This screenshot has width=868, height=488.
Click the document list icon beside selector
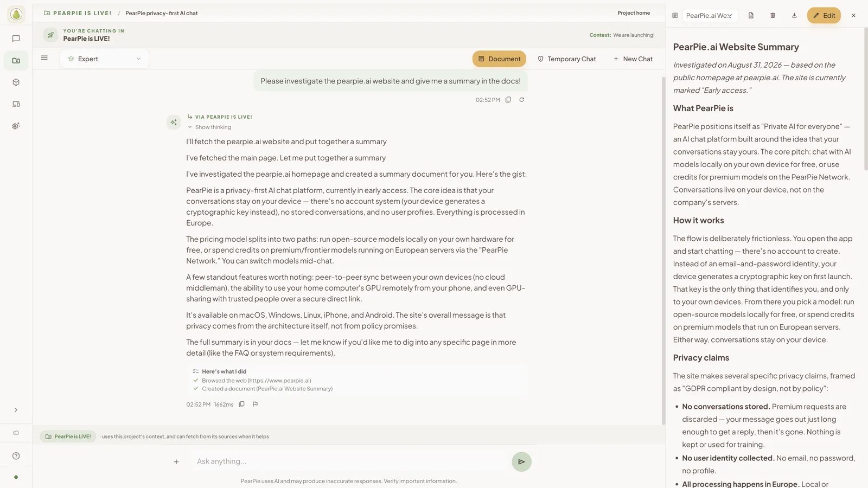pyautogui.click(x=675, y=15)
